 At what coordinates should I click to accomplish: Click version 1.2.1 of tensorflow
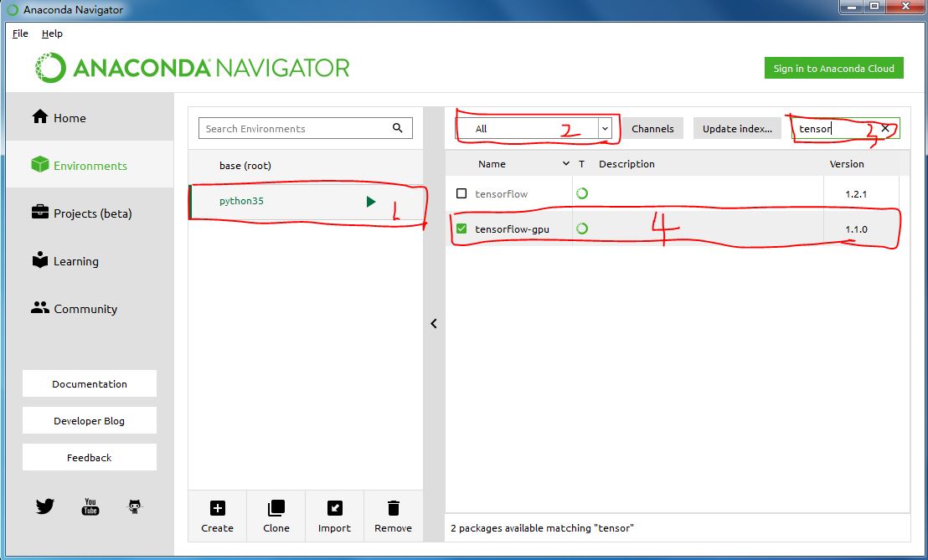click(x=856, y=194)
